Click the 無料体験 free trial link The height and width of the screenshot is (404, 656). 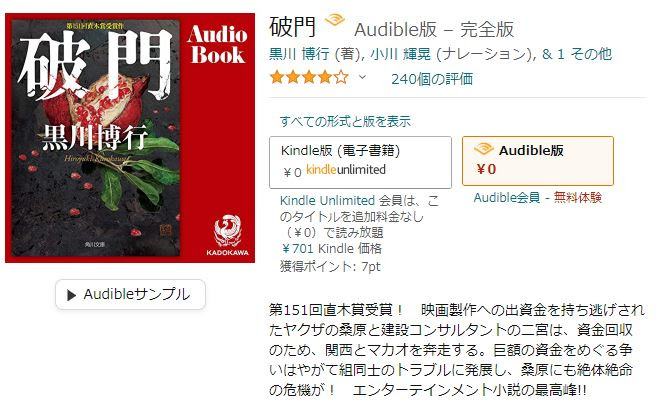pos(578,197)
